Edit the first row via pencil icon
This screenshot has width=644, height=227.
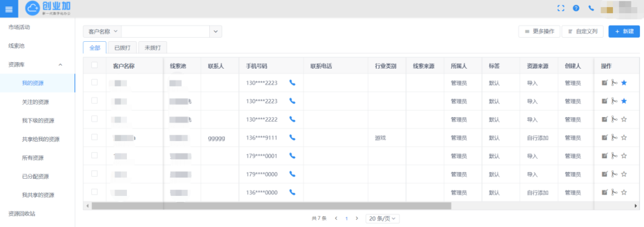point(605,82)
